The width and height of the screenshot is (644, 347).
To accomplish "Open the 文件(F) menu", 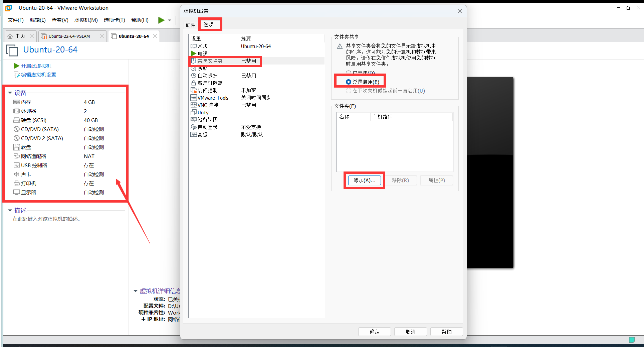I will [16, 20].
